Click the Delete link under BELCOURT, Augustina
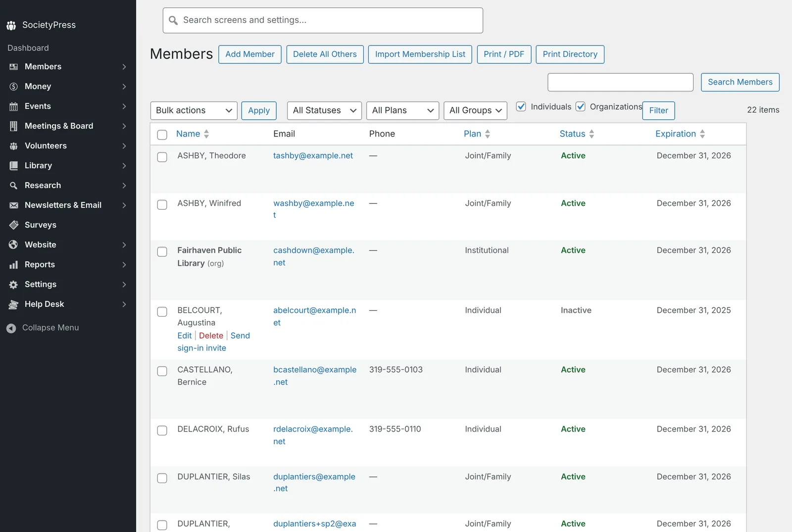792x532 pixels. click(211, 336)
